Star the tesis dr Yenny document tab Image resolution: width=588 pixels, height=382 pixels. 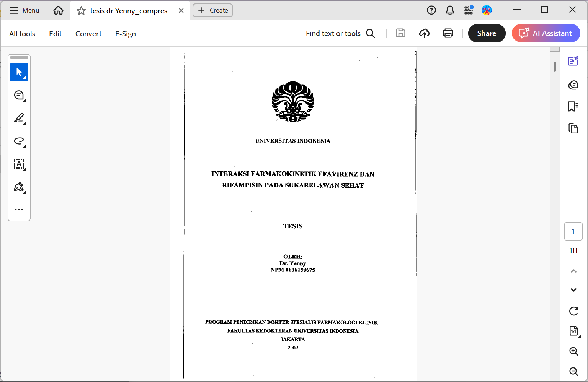click(x=81, y=11)
